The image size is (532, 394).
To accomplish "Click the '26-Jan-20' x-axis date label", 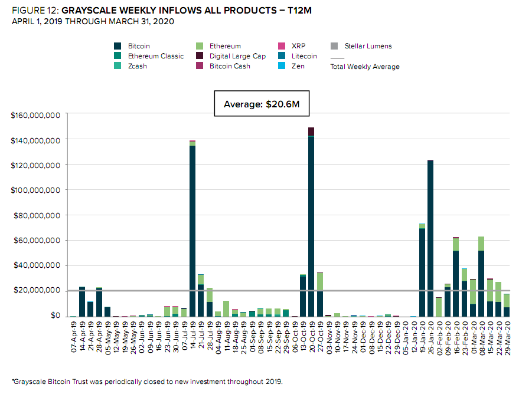I will 430,337.
